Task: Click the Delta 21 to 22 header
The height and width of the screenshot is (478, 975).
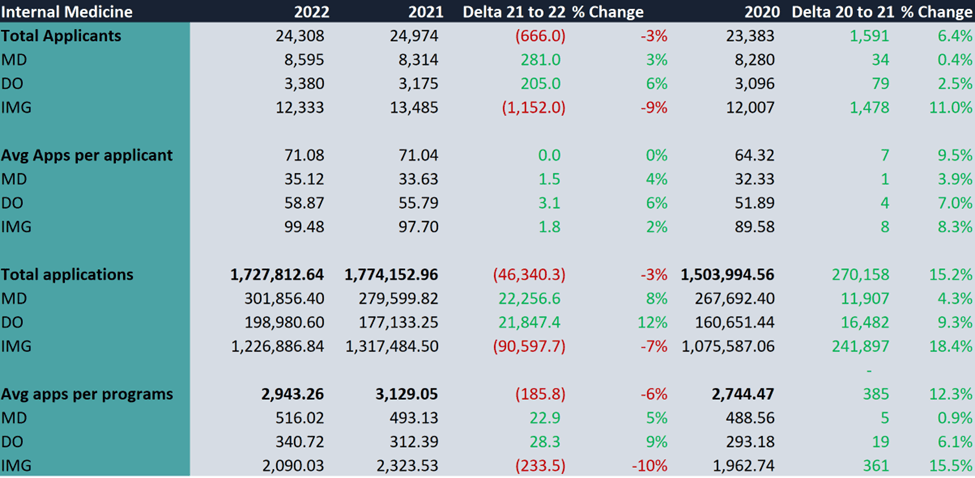Action: click(514, 12)
